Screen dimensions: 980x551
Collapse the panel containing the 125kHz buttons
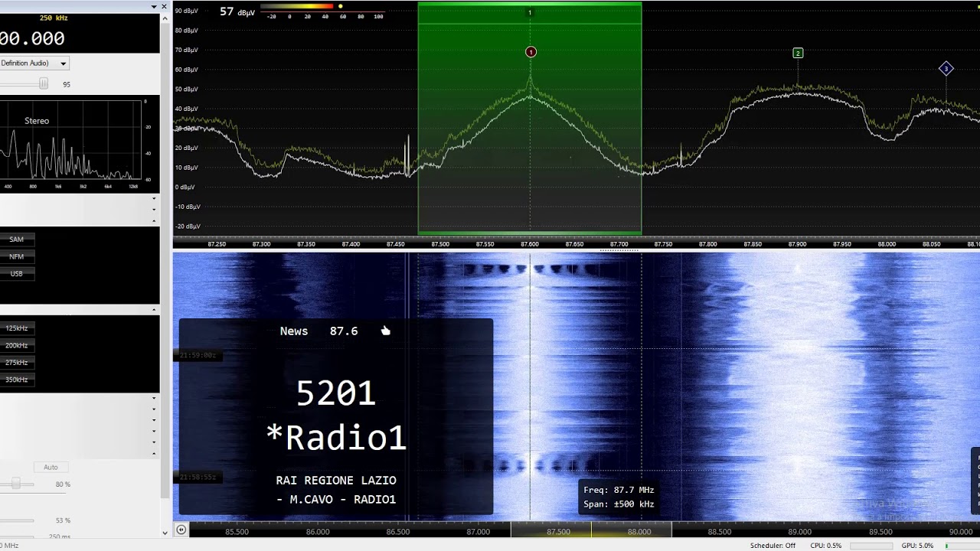pos(154,310)
